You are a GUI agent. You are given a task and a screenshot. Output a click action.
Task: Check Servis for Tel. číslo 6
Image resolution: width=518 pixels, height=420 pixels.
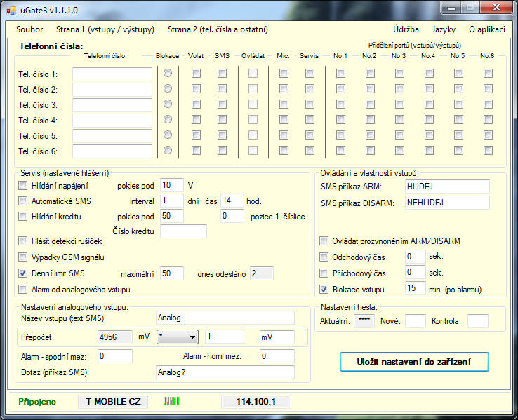(310, 151)
